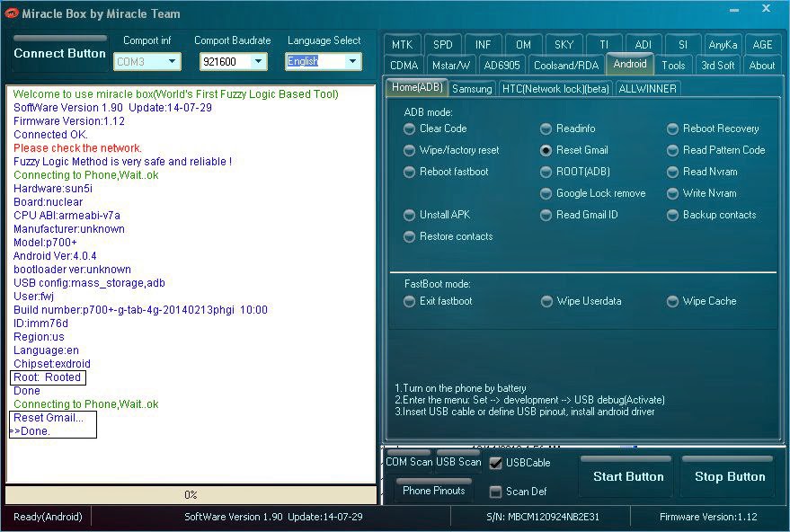Image resolution: width=790 pixels, height=532 pixels.
Task: Select Google Lock remove option
Action: 546,193
